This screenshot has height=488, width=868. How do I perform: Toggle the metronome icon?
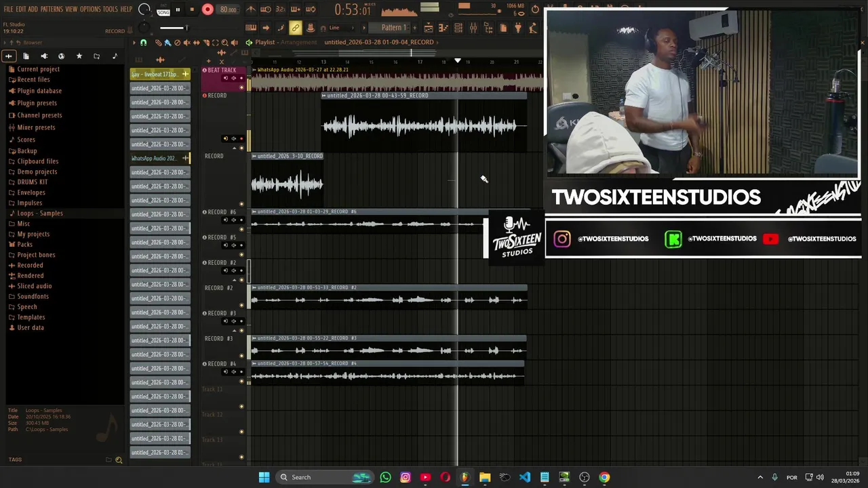[251, 9]
